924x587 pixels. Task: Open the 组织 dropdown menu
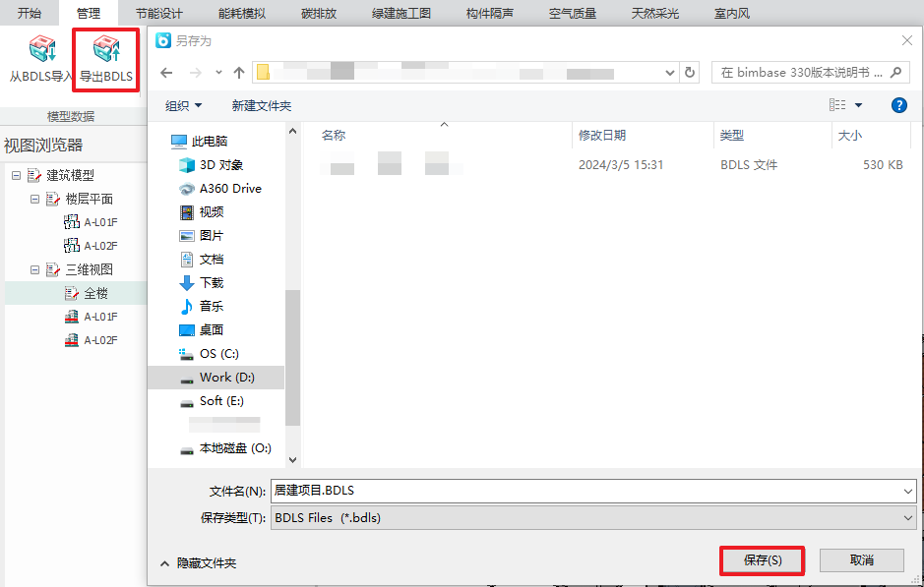tap(183, 106)
